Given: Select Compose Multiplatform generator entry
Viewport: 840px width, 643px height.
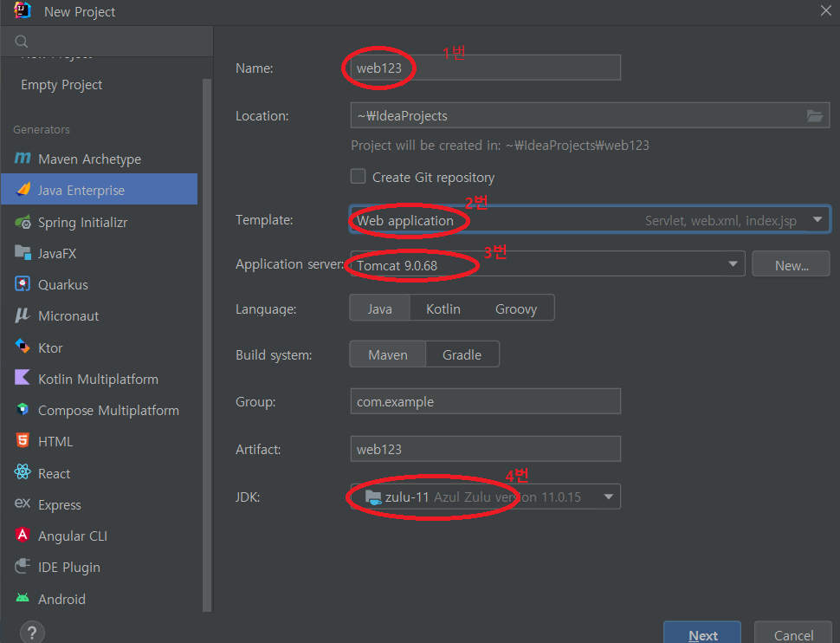Looking at the screenshot, I should point(99,410).
